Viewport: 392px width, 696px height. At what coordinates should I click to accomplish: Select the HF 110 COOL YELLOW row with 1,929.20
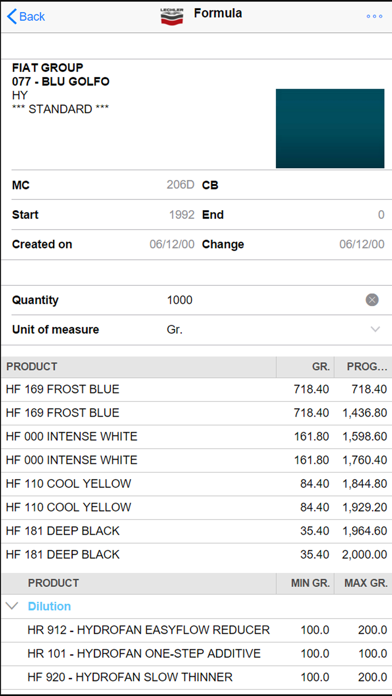point(196,507)
